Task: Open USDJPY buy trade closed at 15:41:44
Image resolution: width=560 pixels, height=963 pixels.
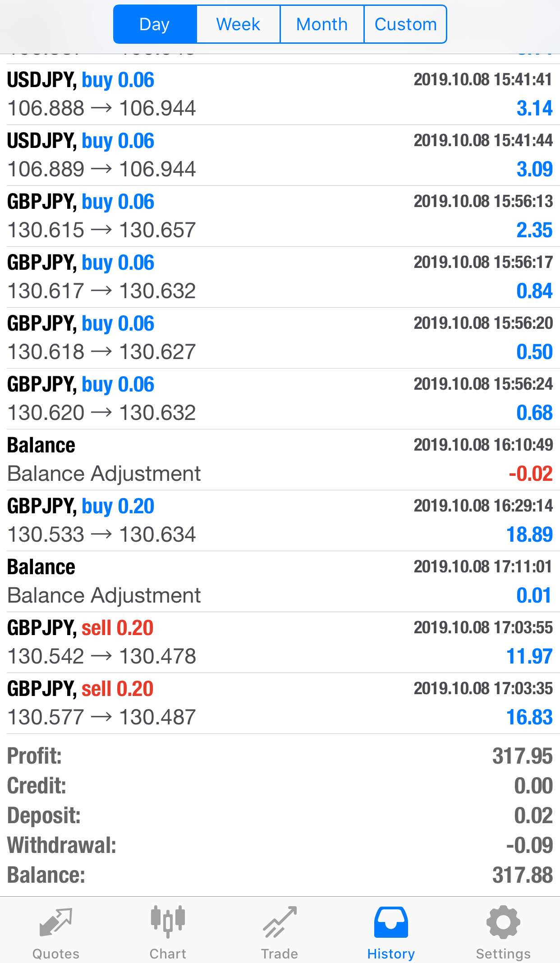Action: (x=280, y=155)
